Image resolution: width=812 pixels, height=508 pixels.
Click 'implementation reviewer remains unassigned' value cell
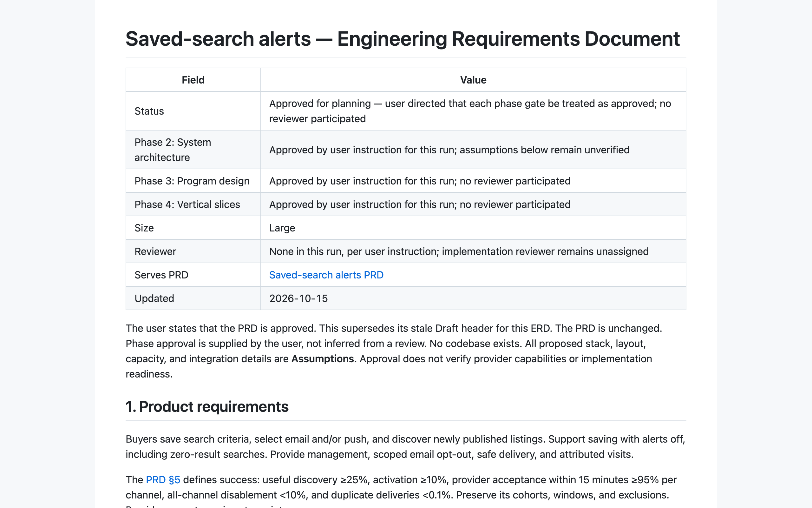point(473,251)
